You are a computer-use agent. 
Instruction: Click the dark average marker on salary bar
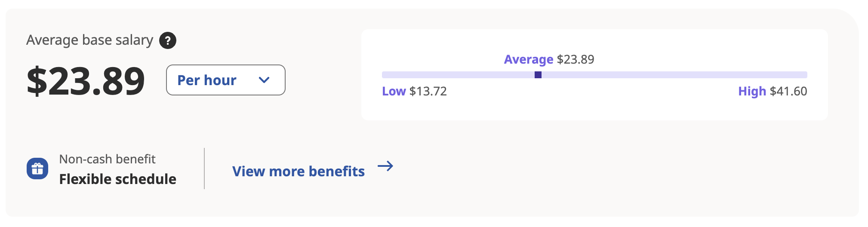(538, 75)
